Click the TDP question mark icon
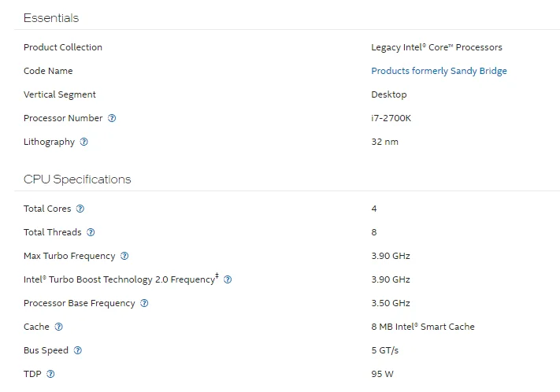This screenshot has width=560, height=392. [51, 374]
